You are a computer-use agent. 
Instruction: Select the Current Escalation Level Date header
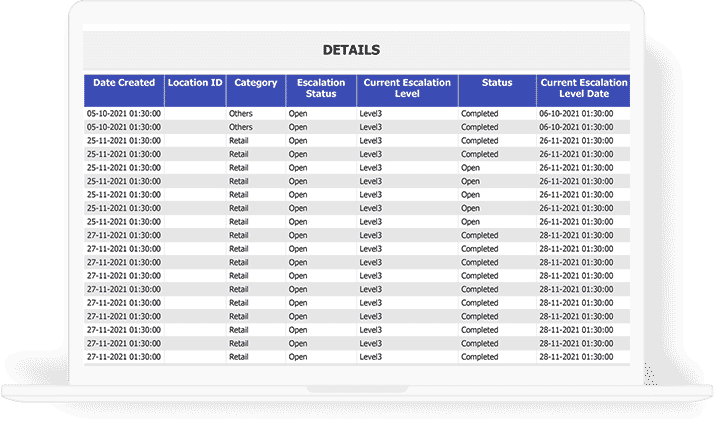[x=584, y=90]
